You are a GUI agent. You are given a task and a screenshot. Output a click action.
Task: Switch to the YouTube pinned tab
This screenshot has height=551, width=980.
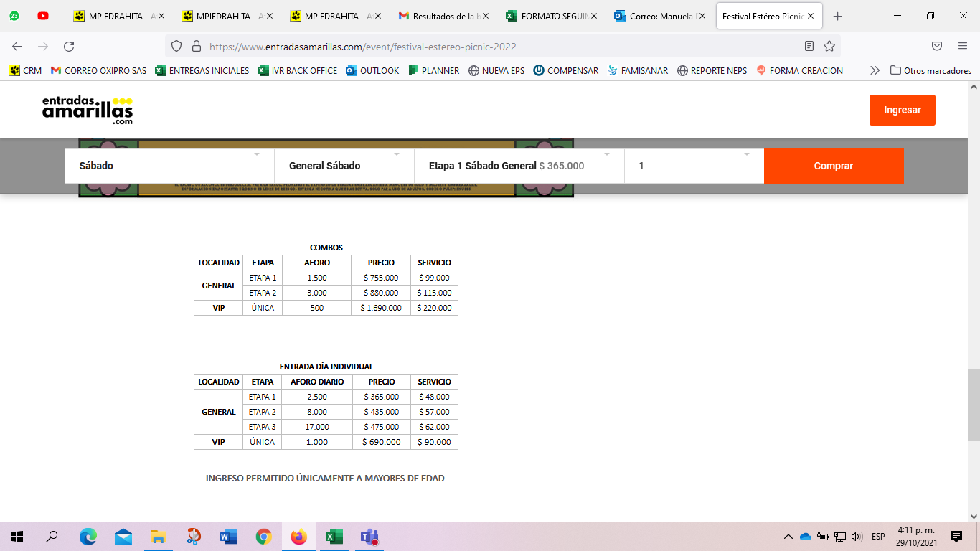pos(43,16)
